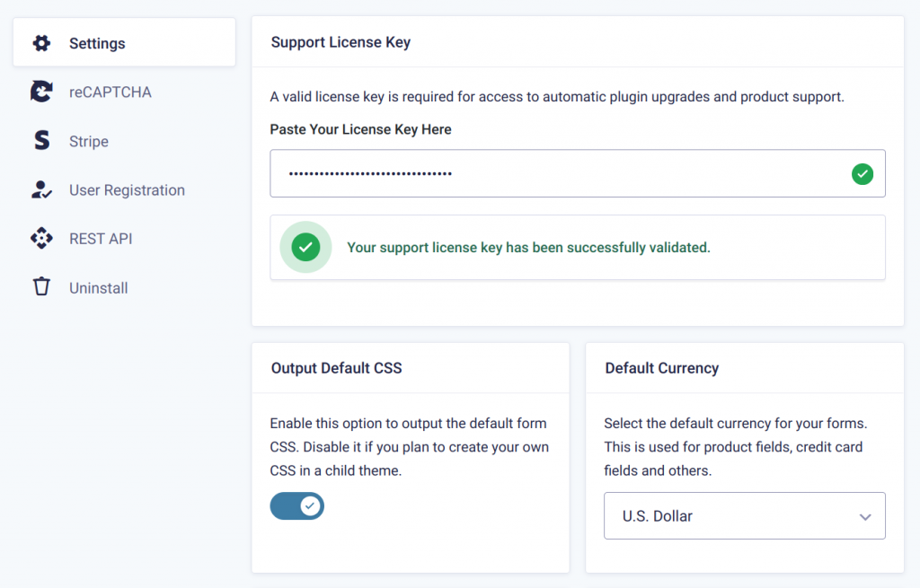Click the currency dropdown chevron arrow

click(x=864, y=515)
